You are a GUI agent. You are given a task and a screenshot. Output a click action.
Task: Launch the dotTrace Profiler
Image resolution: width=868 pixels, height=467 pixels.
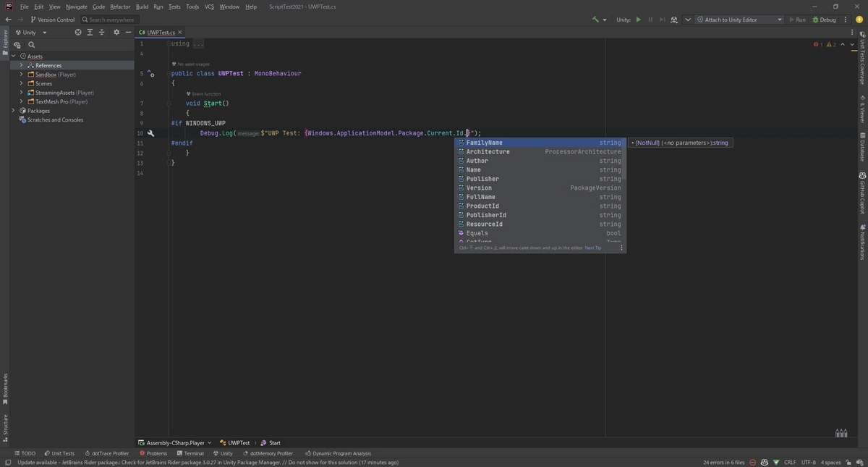(x=109, y=453)
